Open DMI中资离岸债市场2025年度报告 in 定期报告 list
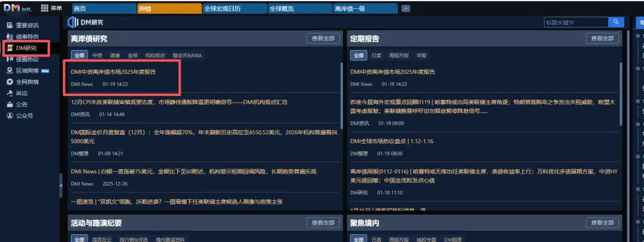The height and width of the screenshot is (242, 644). [392, 72]
